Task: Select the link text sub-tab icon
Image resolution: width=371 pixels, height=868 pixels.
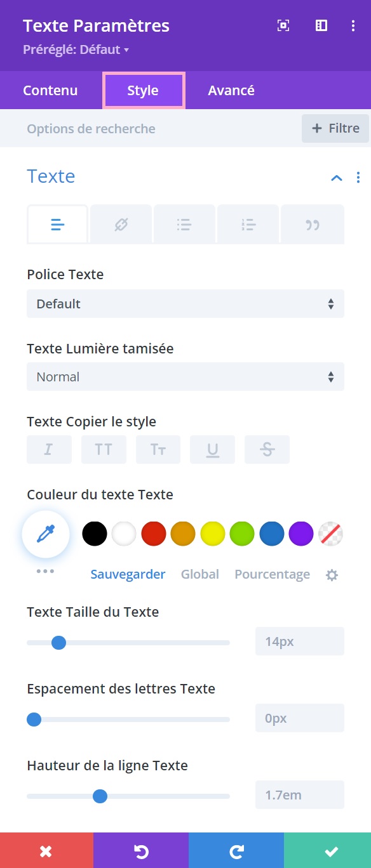Action: tap(121, 225)
